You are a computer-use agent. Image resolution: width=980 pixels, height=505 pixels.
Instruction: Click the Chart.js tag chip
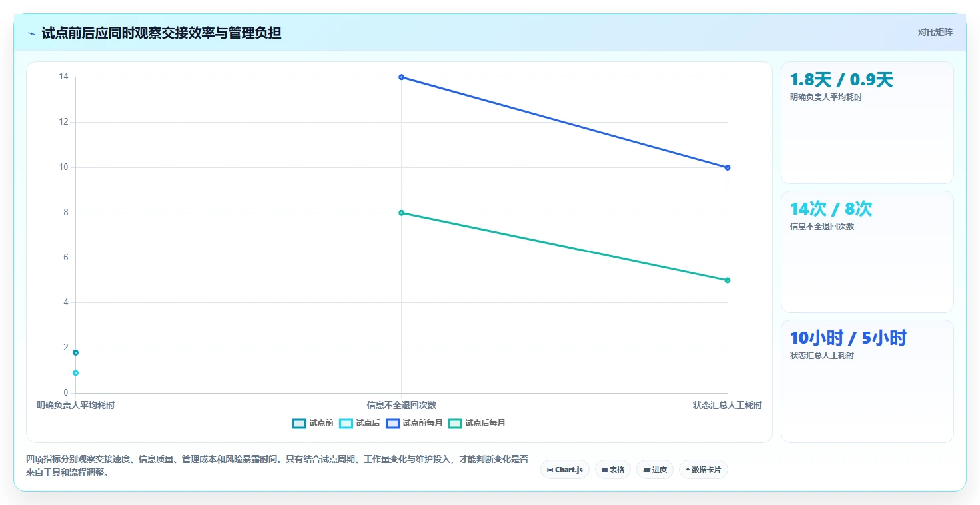point(565,470)
